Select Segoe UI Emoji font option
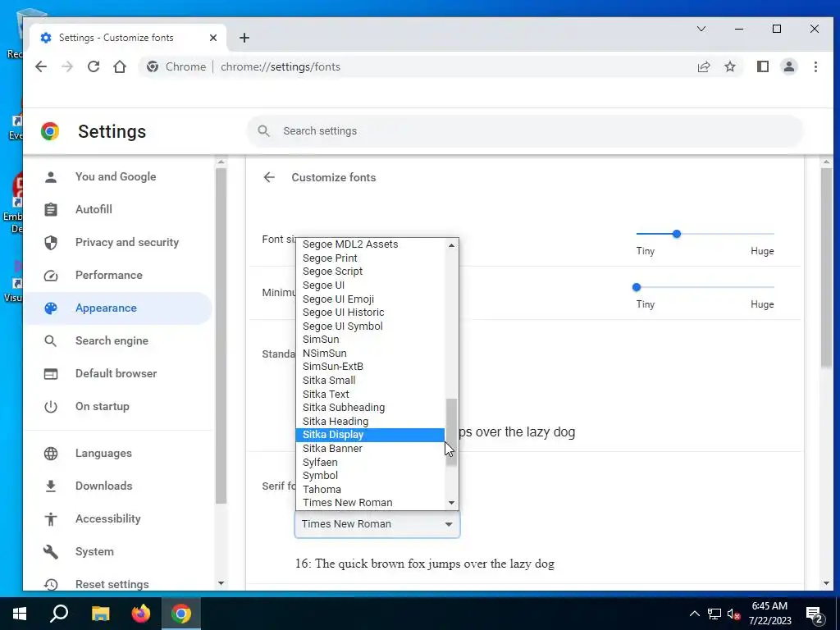The image size is (840, 630). [370, 299]
